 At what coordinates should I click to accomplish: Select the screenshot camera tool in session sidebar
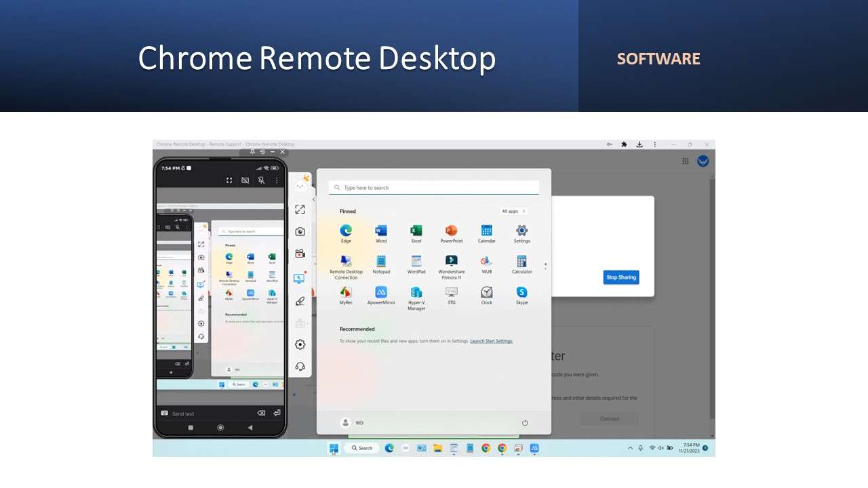(300, 231)
